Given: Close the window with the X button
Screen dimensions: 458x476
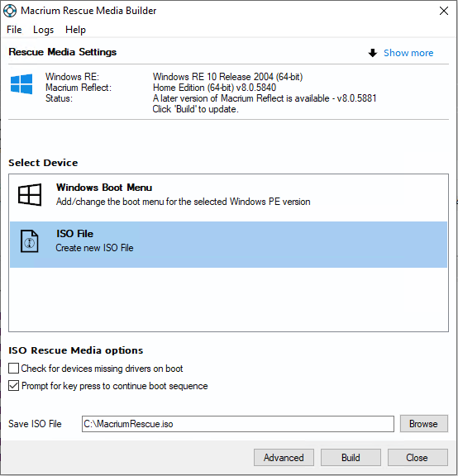Looking at the screenshot, I should (444, 11).
